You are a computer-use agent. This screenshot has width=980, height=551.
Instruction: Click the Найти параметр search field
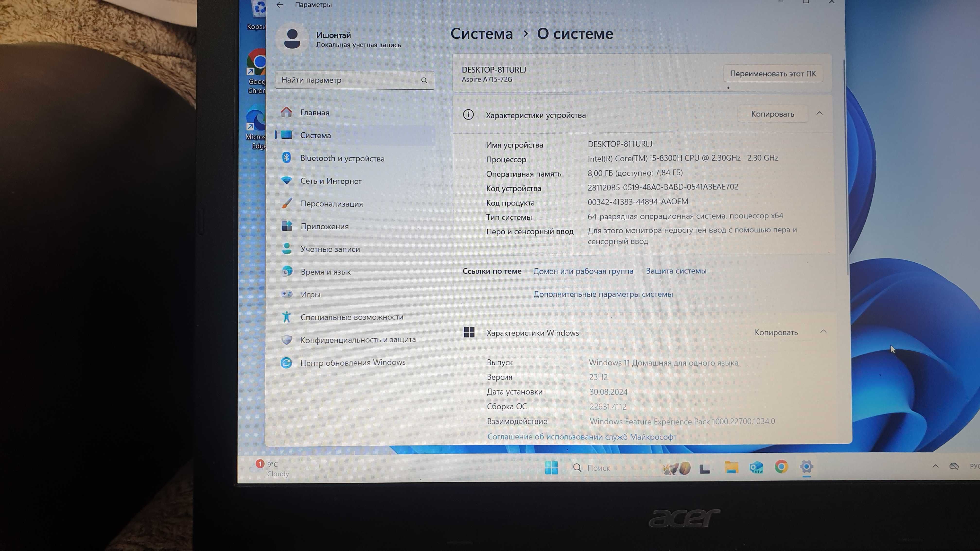[x=355, y=80]
